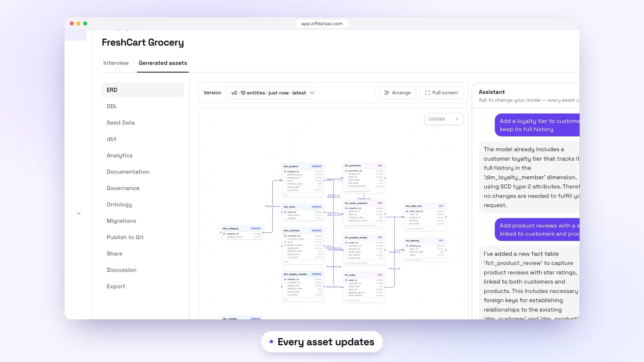Select the fct_order table node
This screenshot has height=362, width=644.
click(x=364, y=288)
